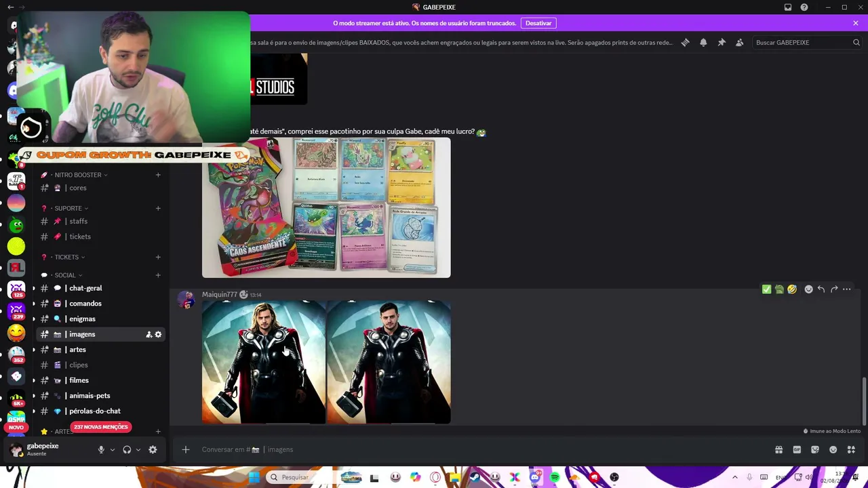Image resolution: width=868 pixels, height=488 pixels.
Task: Open more options for the Maiquin777 message
Action: (x=846, y=289)
